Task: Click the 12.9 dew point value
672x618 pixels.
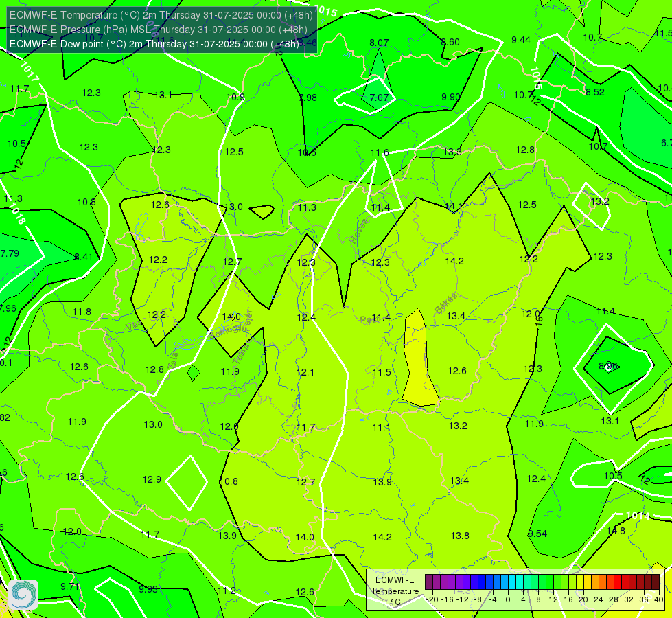Action: point(152,479)
